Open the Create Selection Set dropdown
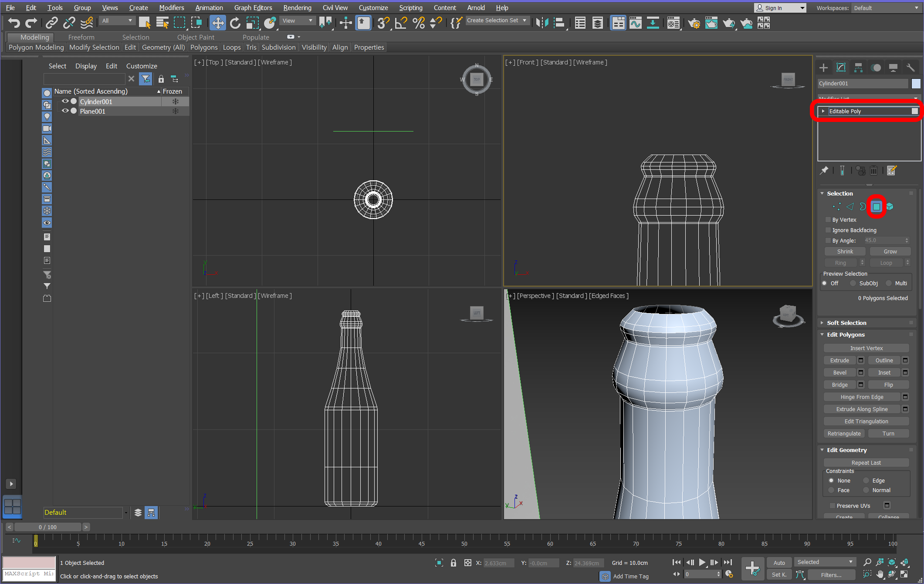The image size is (924, 584). 525,20
